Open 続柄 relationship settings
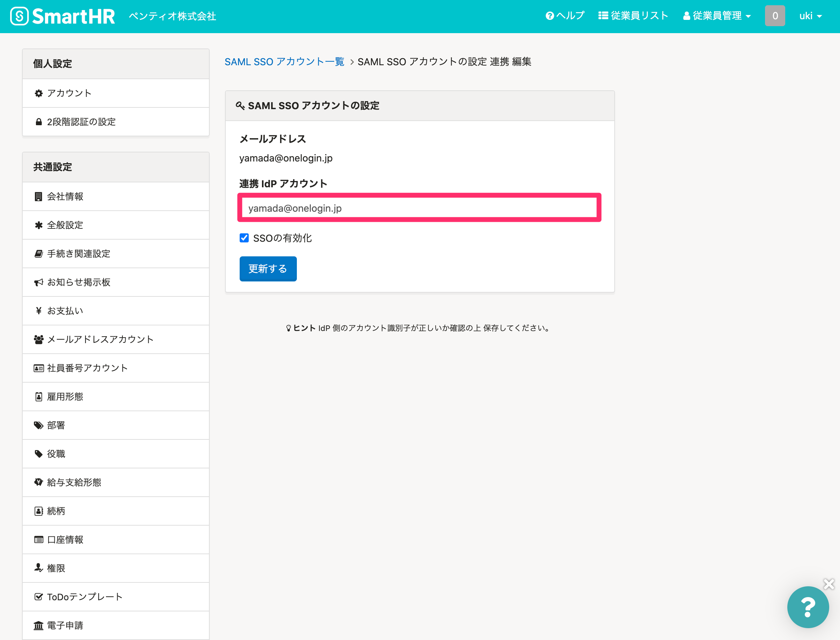 pos(116,511)
